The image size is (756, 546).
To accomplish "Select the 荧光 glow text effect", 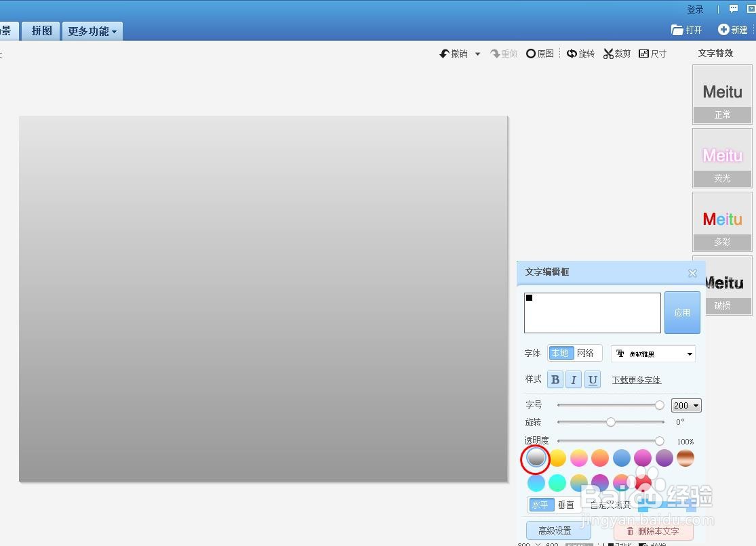I will pos(722,158).
